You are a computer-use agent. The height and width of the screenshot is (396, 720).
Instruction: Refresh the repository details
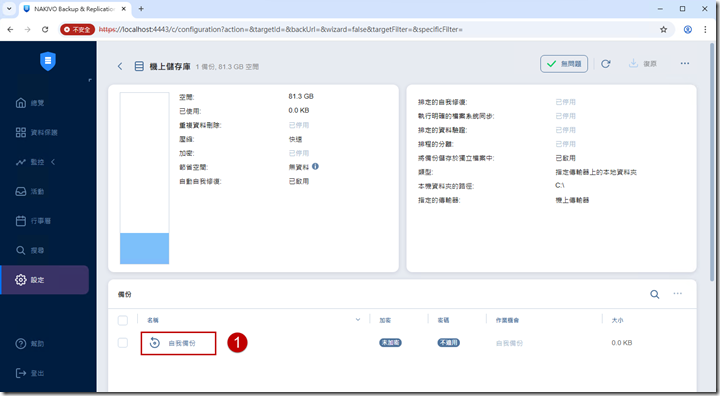[x=606, y=64]
